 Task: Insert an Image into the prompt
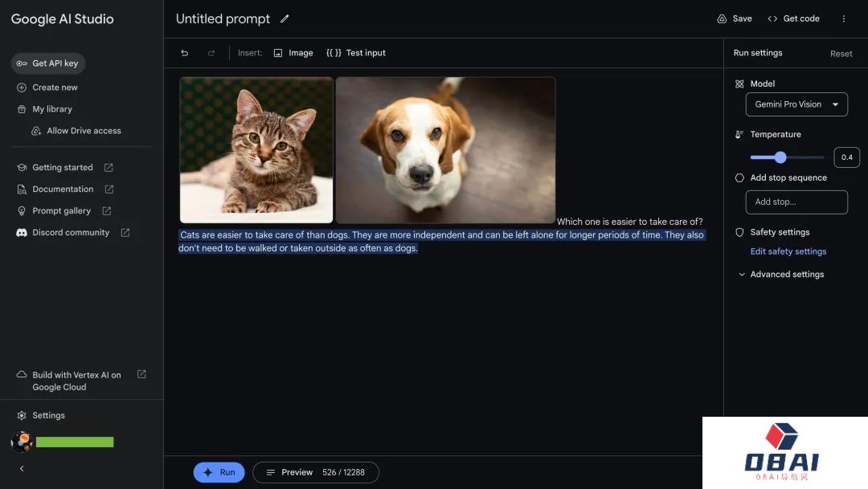pos(293,53)
